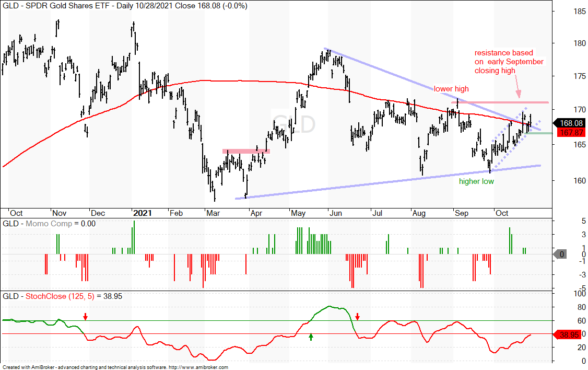Image resolution: width=588 pixels, height=370 pixels.
Task: Select the Aug month label on time axis
Action: click(419, 213)
